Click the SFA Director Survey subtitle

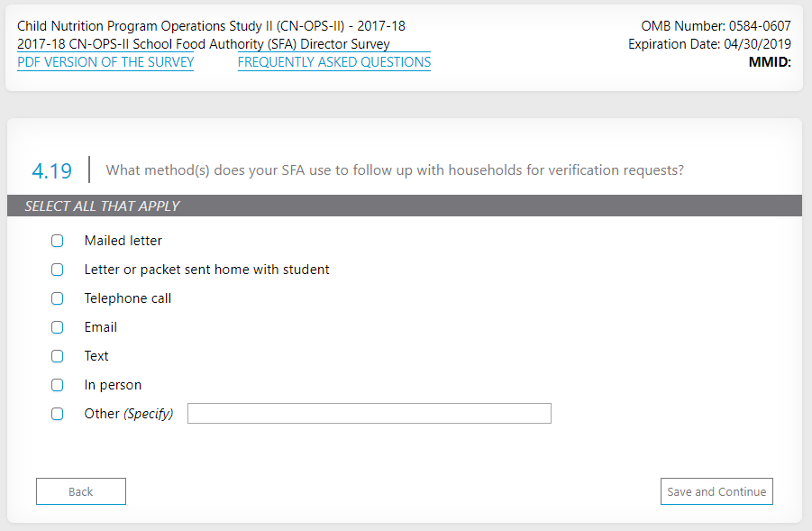(x=204, y=44)
